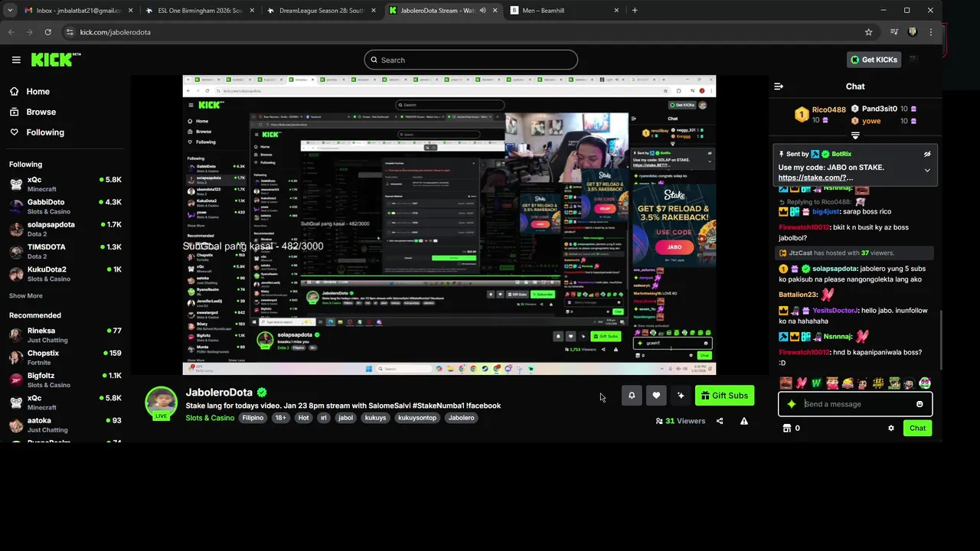Open followed channel GabbiDoto
This screenshot has width=980, height=551.
65,207
